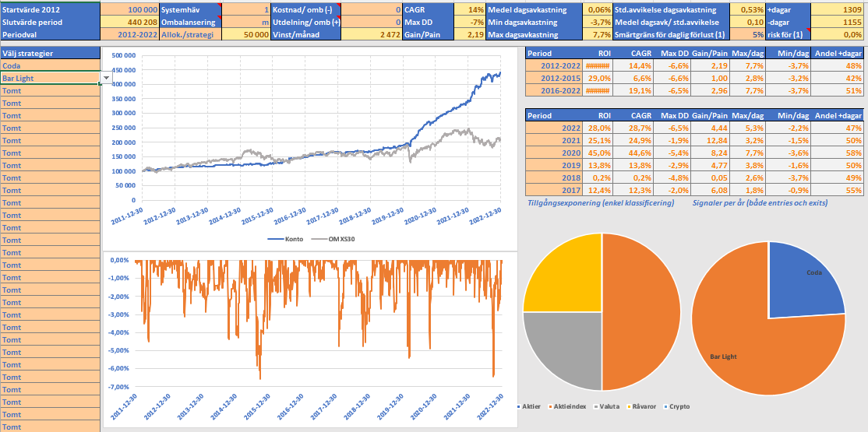Image resolution: width=868 pixels, height=432 pixels.
Task: Click the Ombalansering value cell
Action: click(x=246, y=22)
